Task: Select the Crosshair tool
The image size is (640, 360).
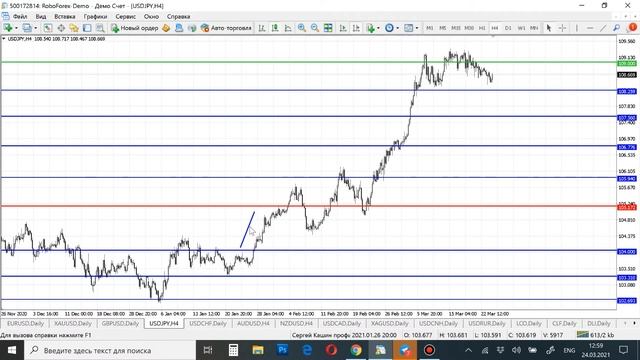Action: [562, 28]
